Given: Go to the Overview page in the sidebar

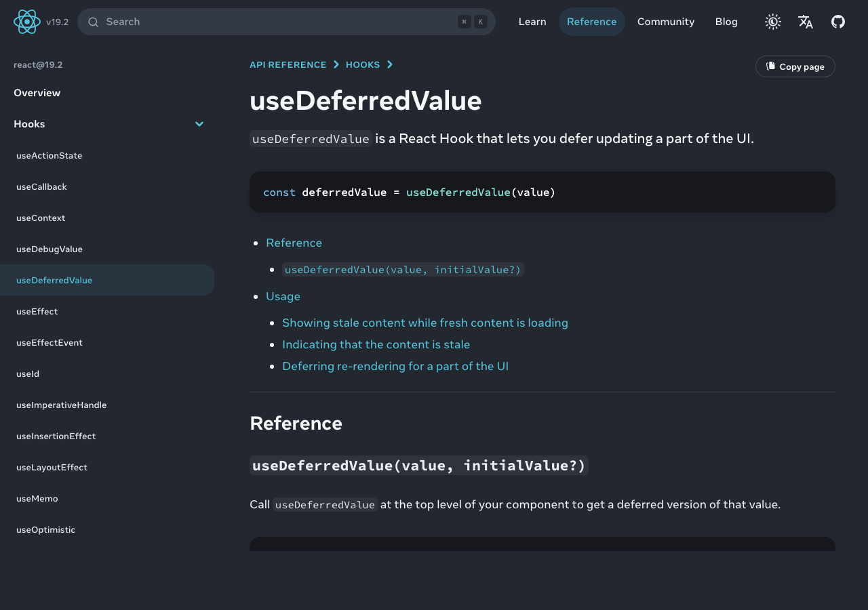Looking at the screenshot, I should click(37, 93).
